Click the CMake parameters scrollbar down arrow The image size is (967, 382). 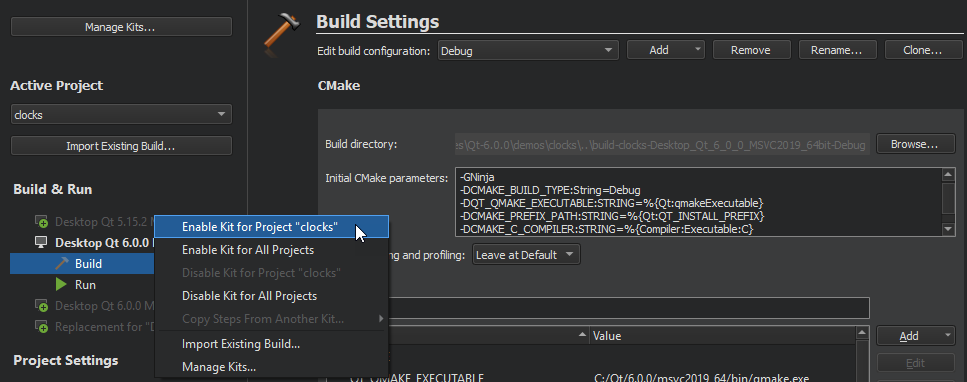[949, 229]
